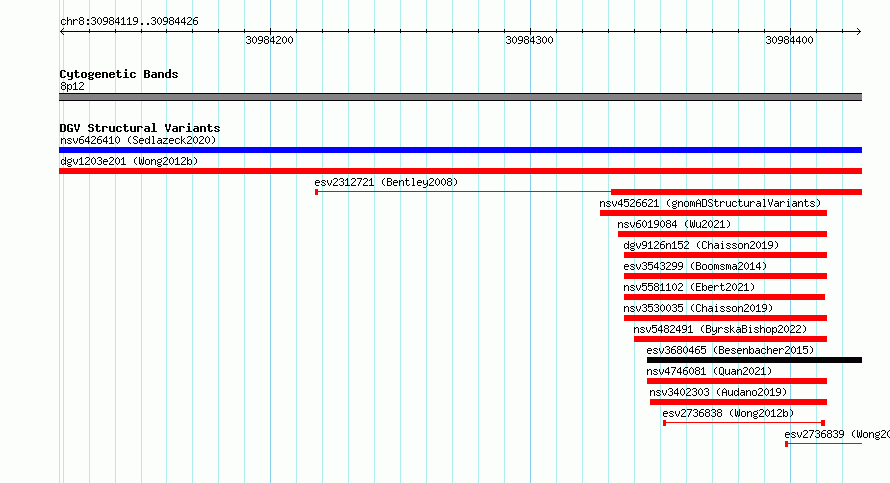Select the 8p12 band label
The height and width of the screenshot is (483, 890).
(x=72, y=86)
